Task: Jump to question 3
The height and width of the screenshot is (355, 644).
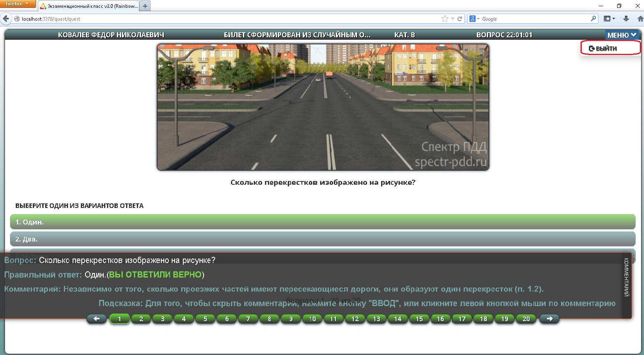Action: click(x=163, y=319)
